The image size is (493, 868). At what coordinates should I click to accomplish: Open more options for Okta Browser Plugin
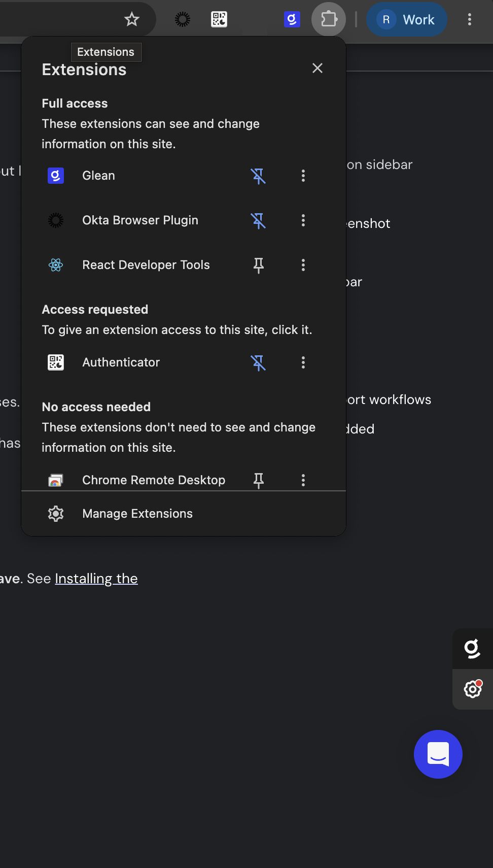[x=303, y=220]
